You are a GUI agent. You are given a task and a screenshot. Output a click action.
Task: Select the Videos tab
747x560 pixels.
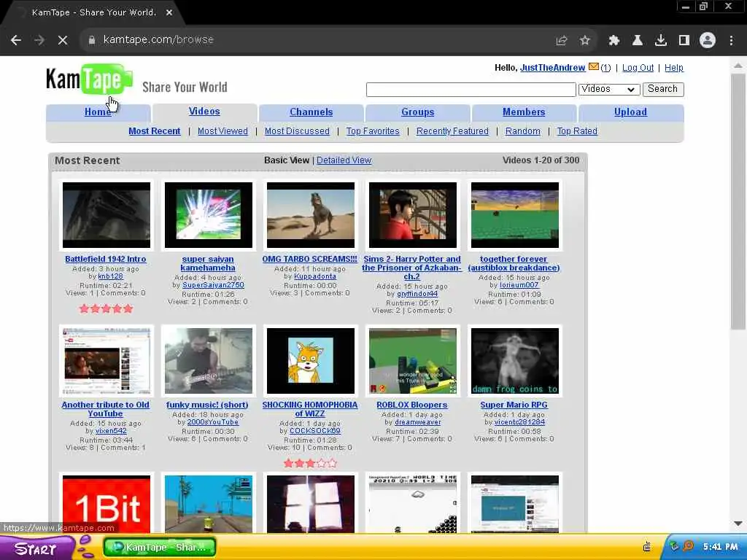point(204,112)
